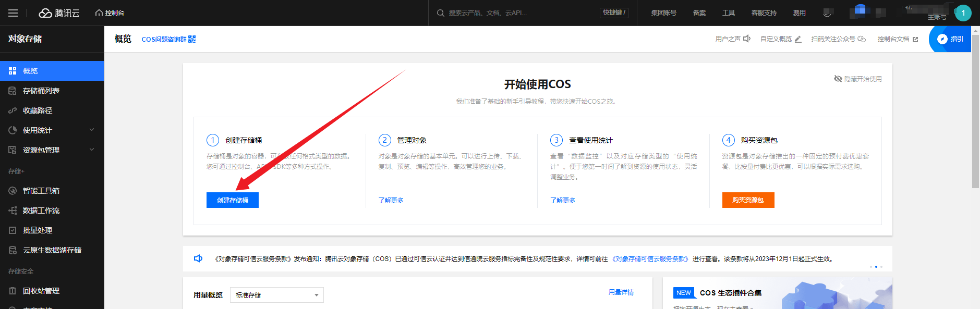Hide the 开始使用 panel with eye toggle
This screenshot has width=980, height=309.
pos(857,79)
